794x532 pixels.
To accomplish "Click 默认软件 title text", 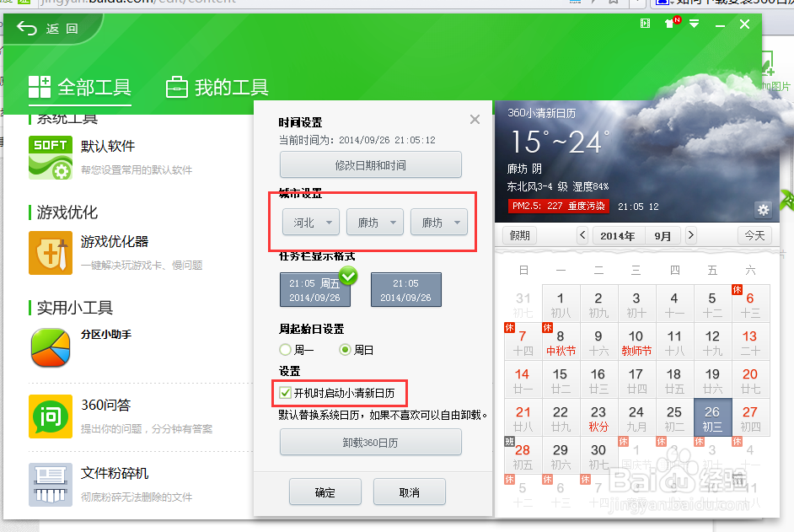I will click(108, 146).
